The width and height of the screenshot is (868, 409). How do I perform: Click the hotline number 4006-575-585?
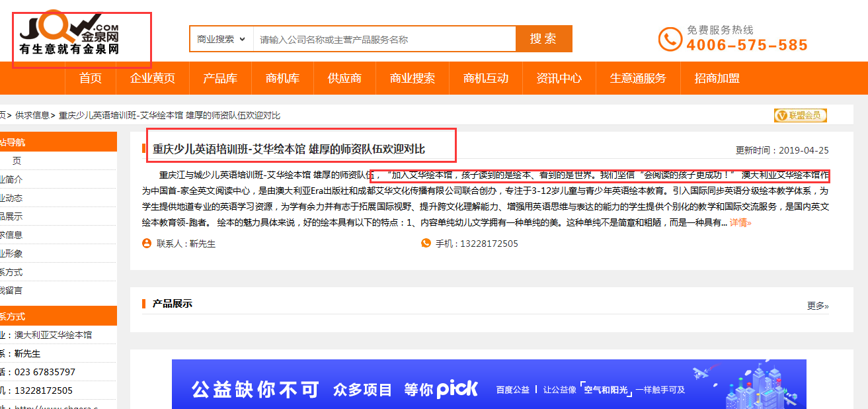point(747,45)
